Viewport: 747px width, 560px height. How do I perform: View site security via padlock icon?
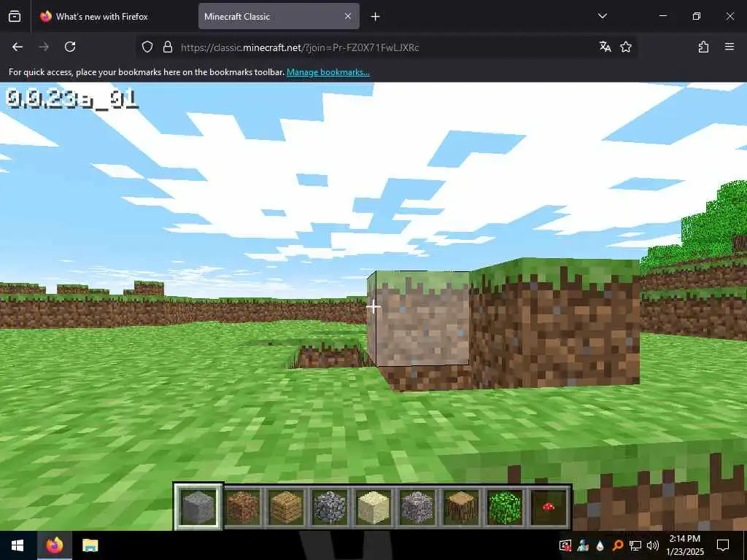coord(167,47)
